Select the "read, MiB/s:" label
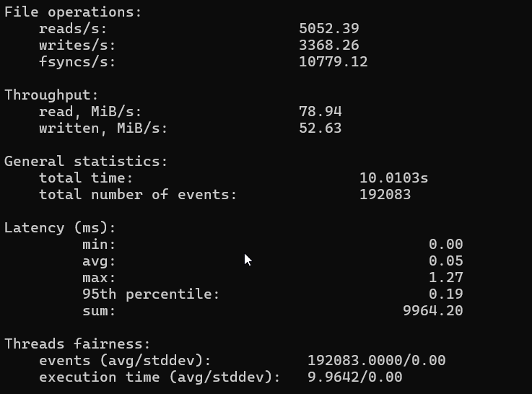532x394 pixels. pos(90,112)
